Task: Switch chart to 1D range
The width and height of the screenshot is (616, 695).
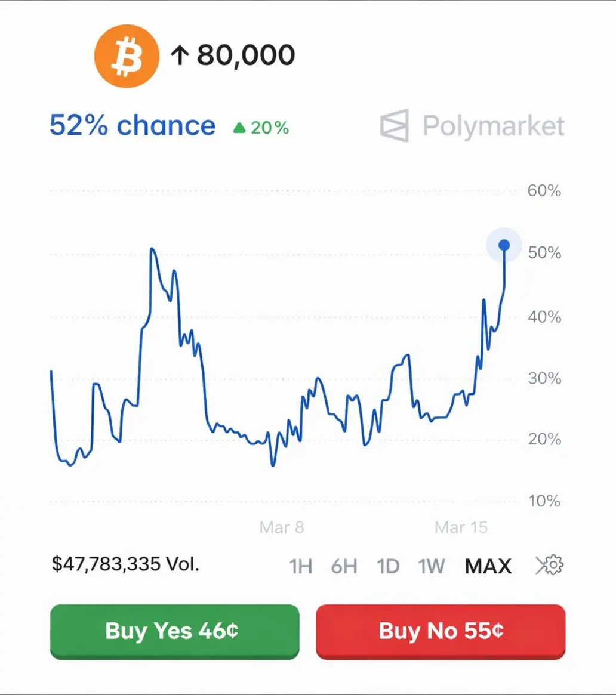Action: click(x=388, y=566)
